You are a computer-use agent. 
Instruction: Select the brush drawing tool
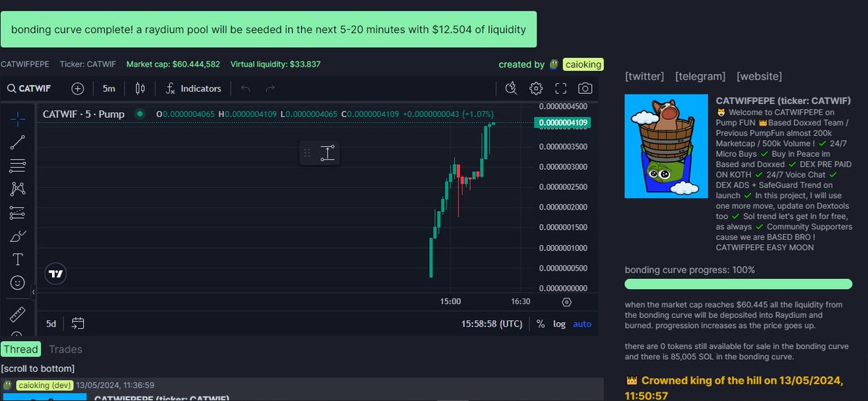(x=18, y=236)
